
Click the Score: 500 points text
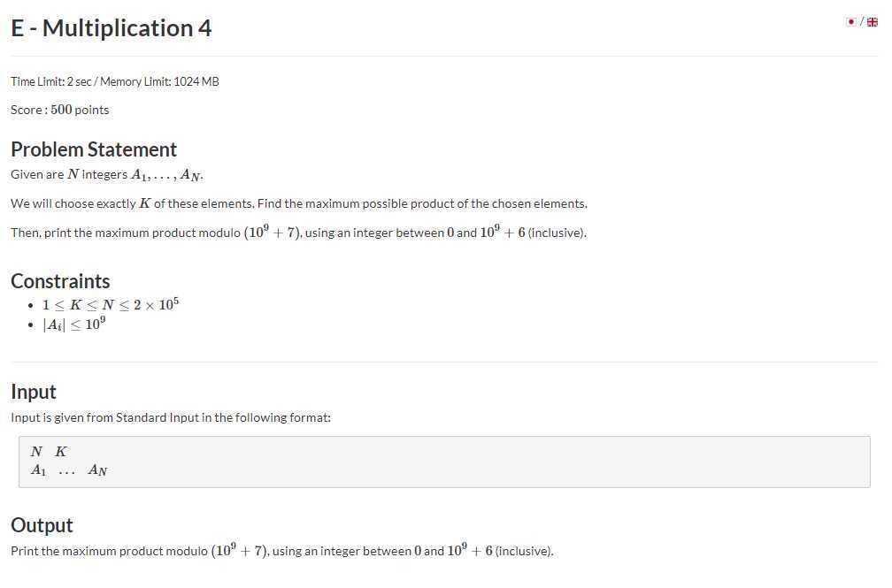pyautogui.click(x=60, y=110)
